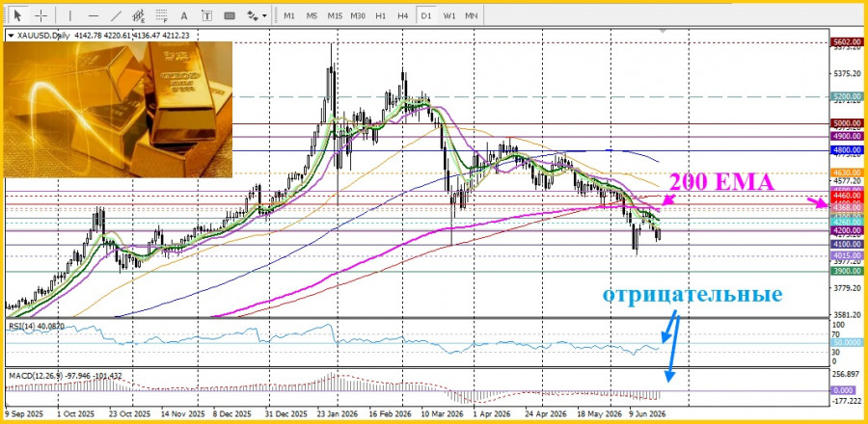Image resolution: width=868 pixels, height=424 pixels.
Task: Switch chart to M1 timeframe
Action: pos(289,15)
